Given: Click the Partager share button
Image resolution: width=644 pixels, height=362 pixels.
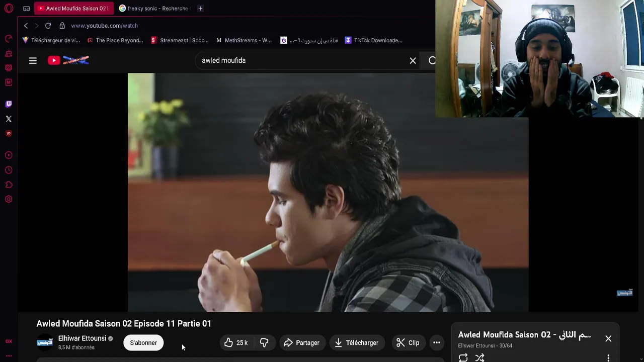Looking at the screenshot, I should [301, 342].
